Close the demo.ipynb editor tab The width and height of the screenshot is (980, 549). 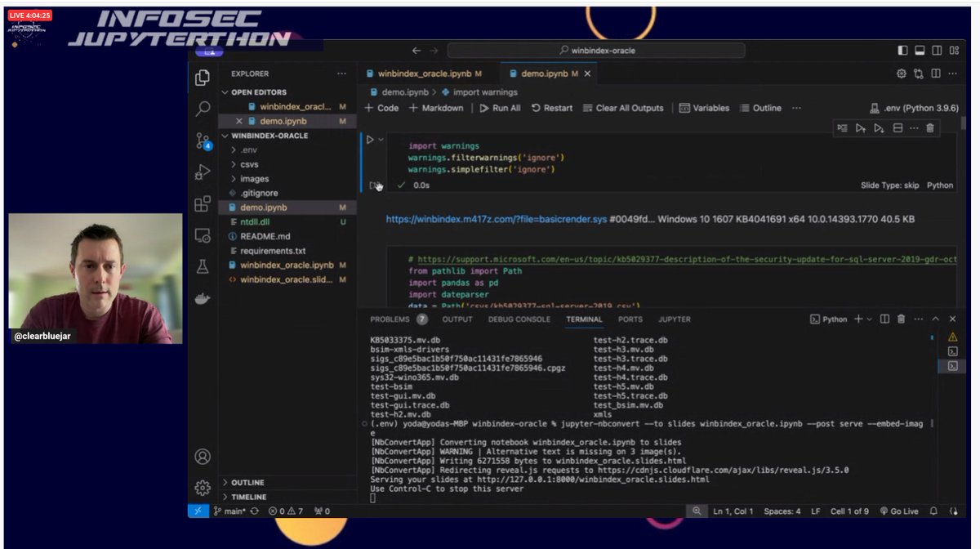(587, 74)
